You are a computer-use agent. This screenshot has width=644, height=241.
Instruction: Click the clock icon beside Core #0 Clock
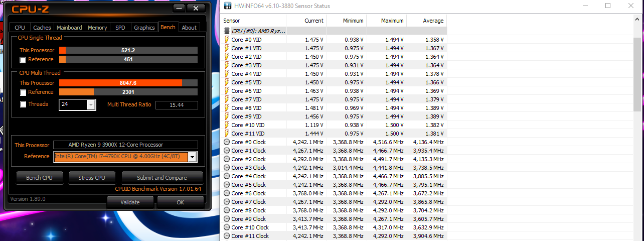point(227,142)
